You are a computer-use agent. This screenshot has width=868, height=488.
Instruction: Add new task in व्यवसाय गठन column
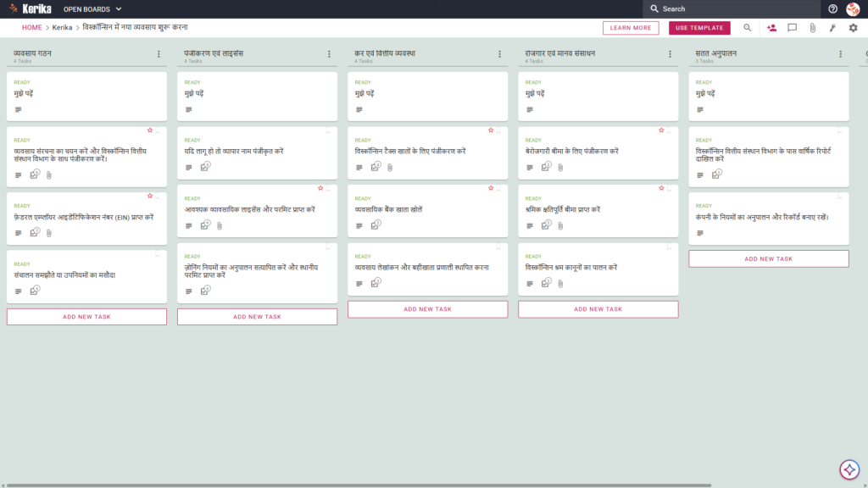pyautogui.click(x=86, y=317)
